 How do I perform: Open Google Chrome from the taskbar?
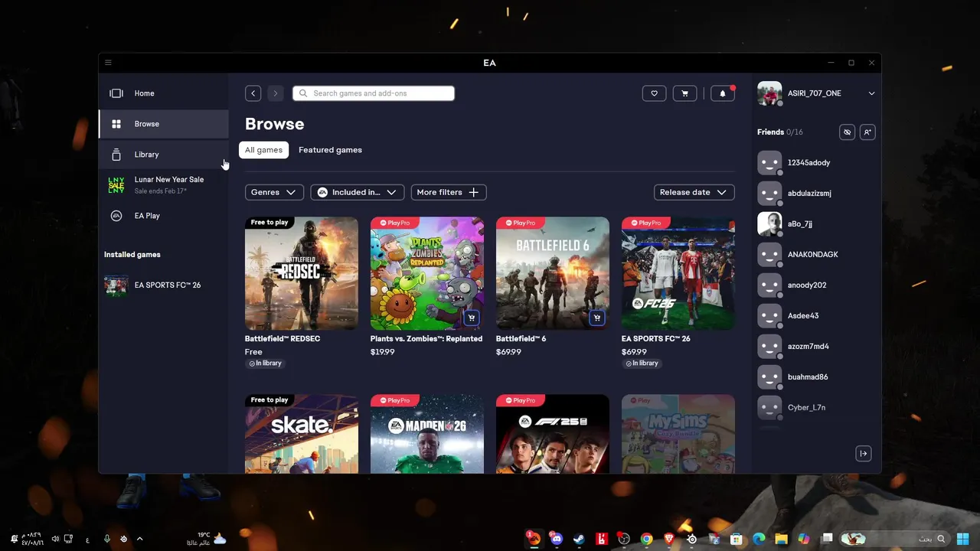pyautogui.click(x=646, y=539)
